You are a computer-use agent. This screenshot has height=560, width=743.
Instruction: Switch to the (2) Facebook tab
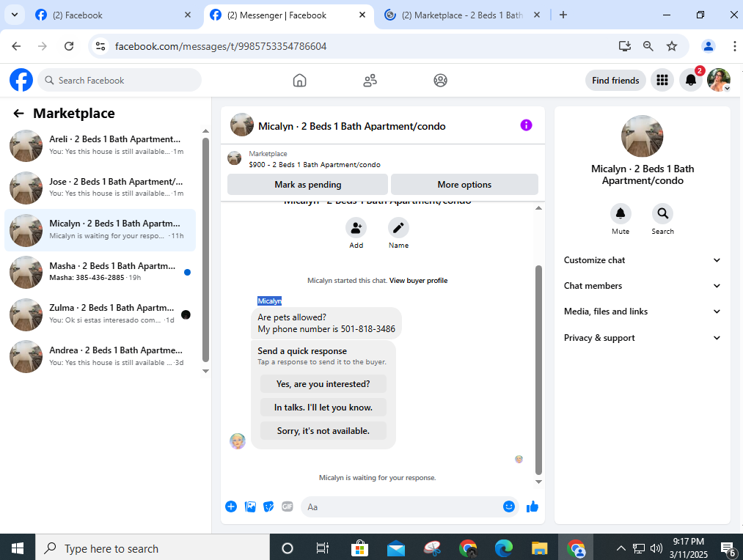(x=114, y=15)
